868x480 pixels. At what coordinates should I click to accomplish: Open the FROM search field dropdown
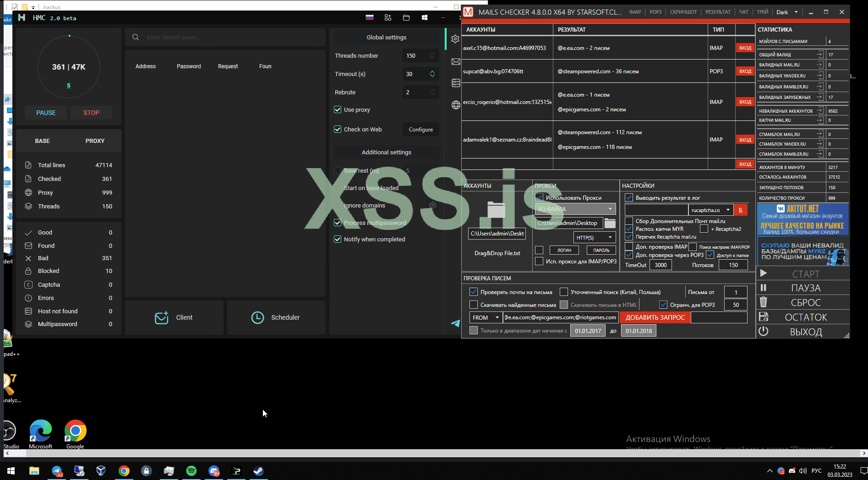pos(486,317)
